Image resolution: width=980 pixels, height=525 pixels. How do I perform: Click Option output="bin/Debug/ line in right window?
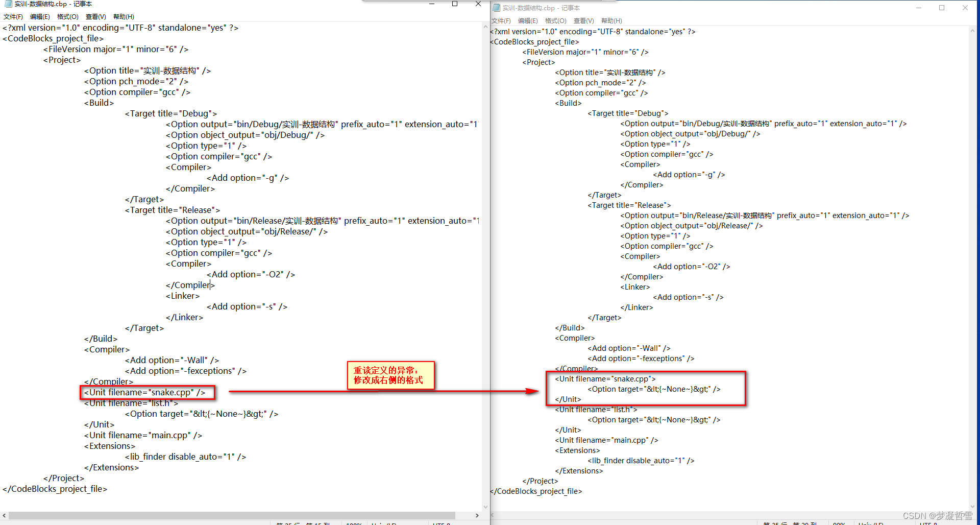pyautogui.click(x=764, y=124)
